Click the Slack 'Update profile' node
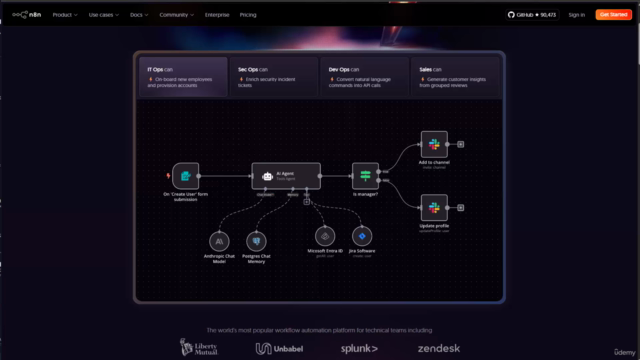The height and width of the screenshot is (360, 640). point(434,208)
